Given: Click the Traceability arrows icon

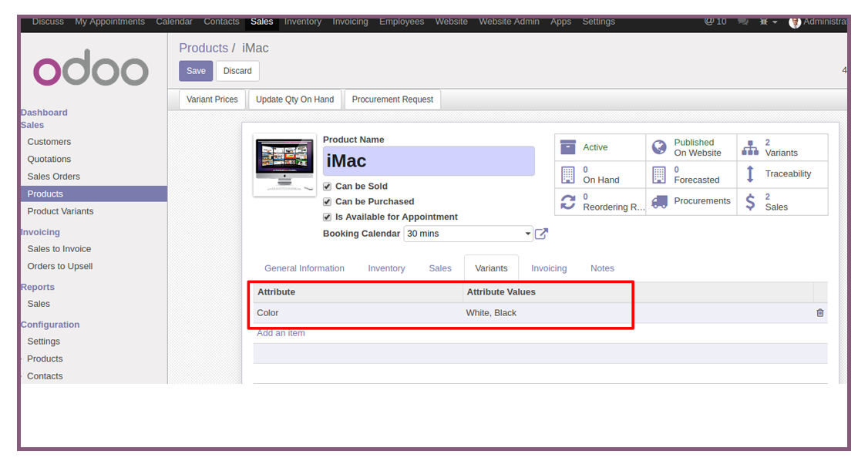Looking at the screenshot, I should tap(750, 174).
